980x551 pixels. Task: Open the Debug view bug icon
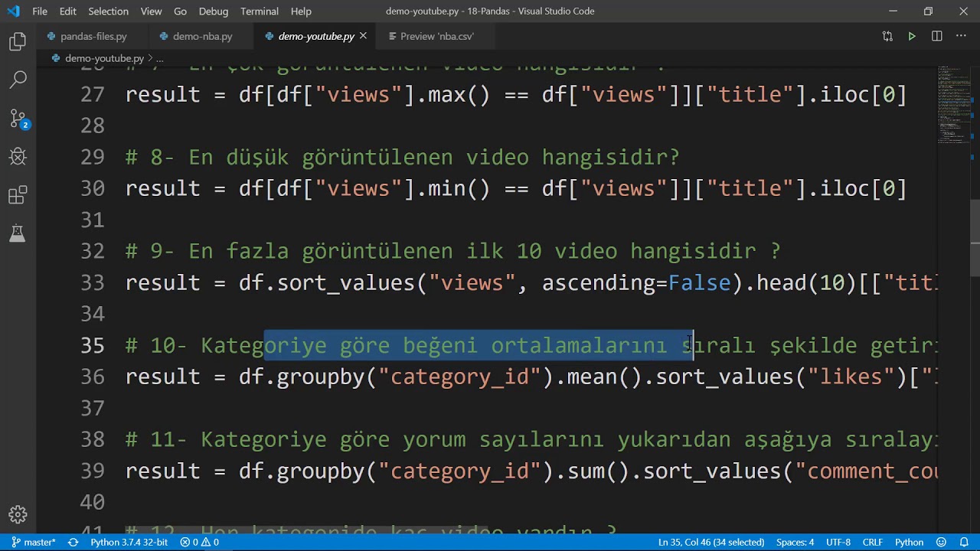[x=18, y=157]
